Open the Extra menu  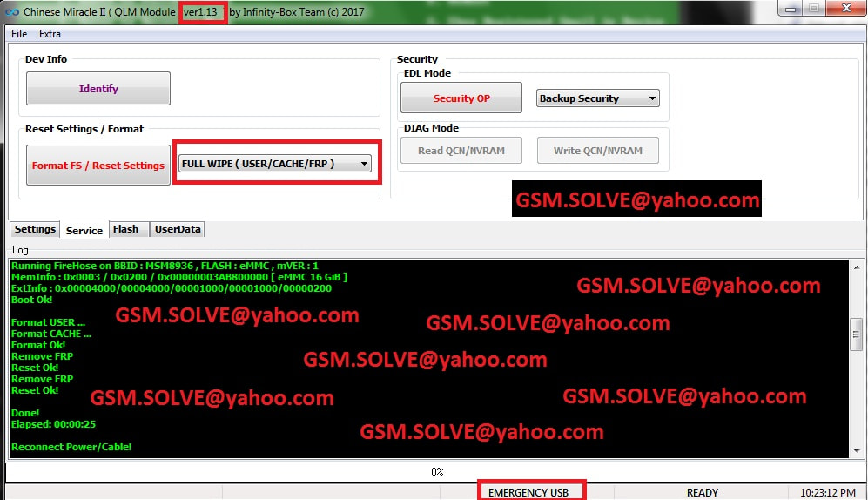point(50,34)
